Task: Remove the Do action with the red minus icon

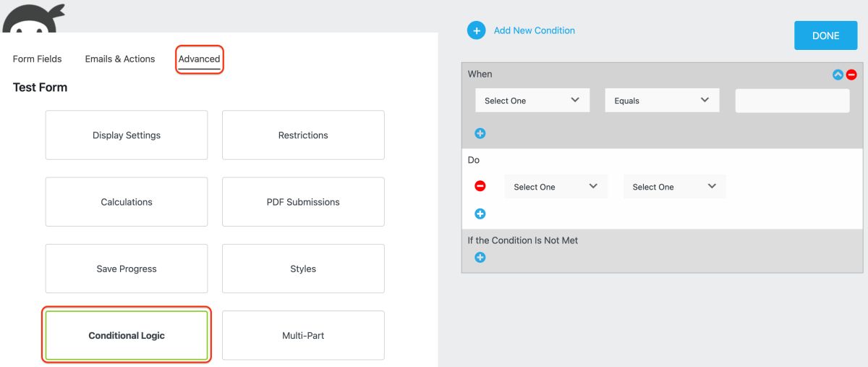Action: (x=480, y=186)
